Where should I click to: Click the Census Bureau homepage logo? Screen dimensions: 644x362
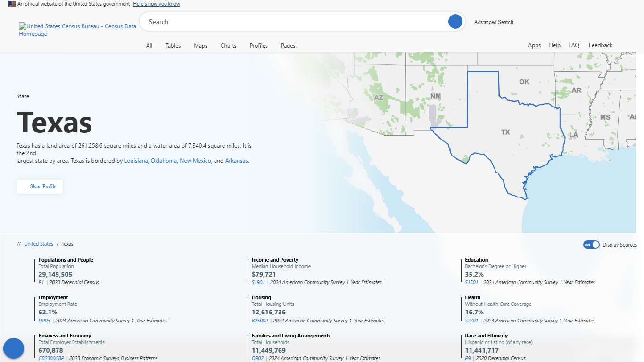coord(77,30)
